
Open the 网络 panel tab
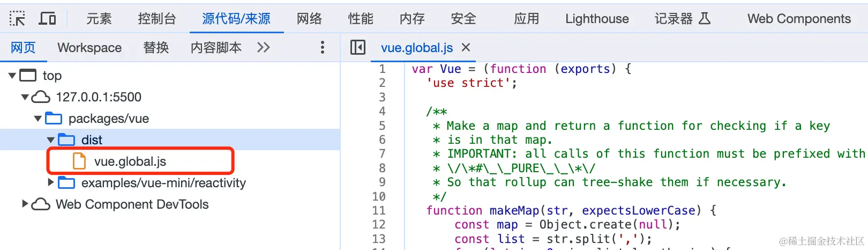[x=310, y=19]
